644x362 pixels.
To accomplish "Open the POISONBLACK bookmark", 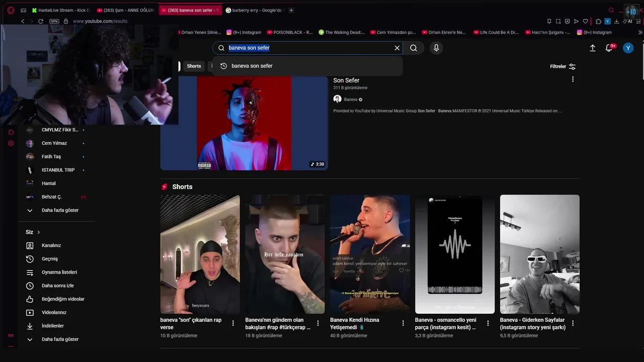I will [290, 32].
